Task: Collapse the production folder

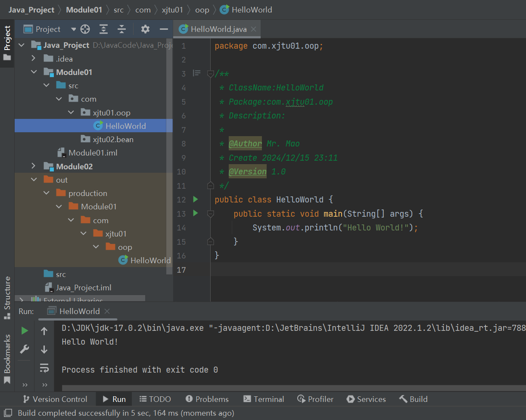Action: [x=46, y=193]
